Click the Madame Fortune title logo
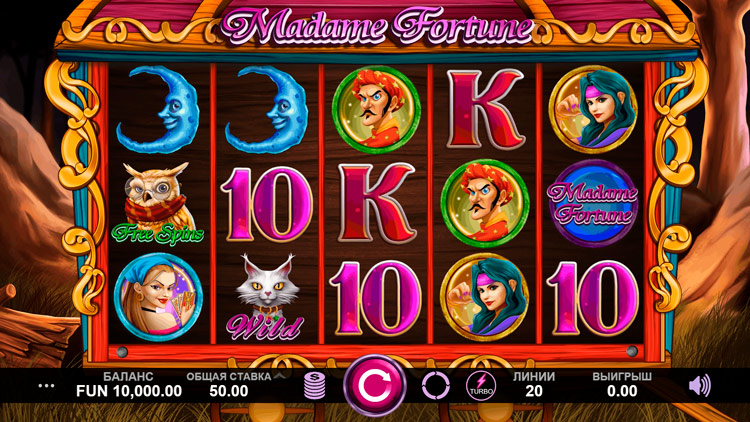The width and height of the screenshot is (750, 422). 376,26
